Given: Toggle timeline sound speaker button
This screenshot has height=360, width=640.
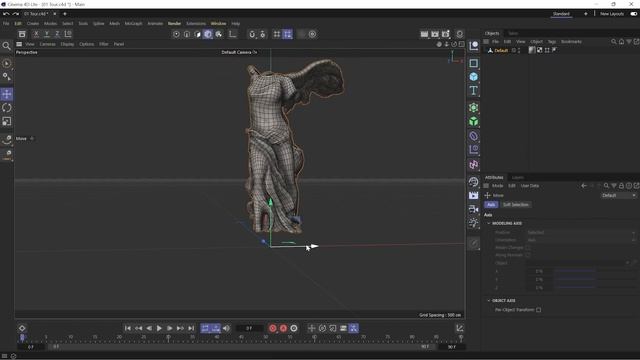Looking at the screenshot, I should coord(227,328).
